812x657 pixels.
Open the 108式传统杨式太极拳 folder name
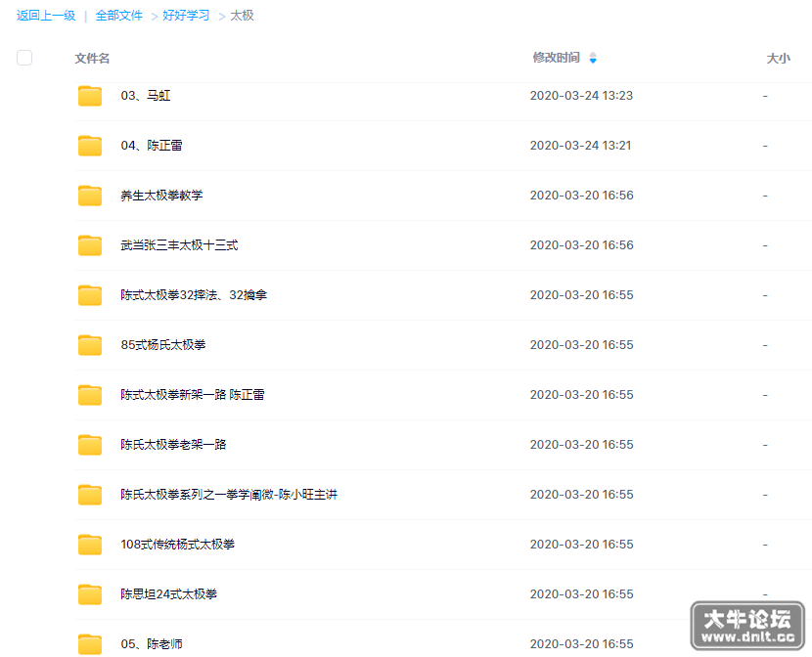pyautogui.click(x=178, y=545)
